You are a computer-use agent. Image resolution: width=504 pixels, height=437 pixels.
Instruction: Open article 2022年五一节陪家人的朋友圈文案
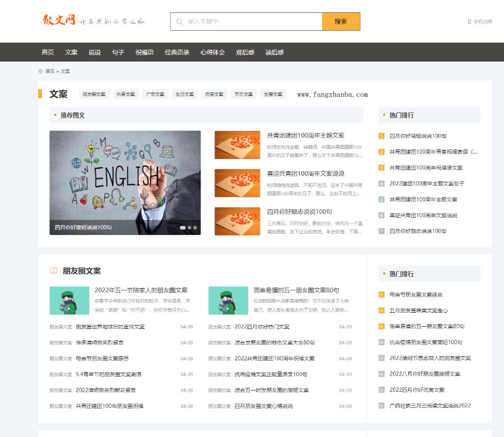pyautogui.click(x=141, y=290)
